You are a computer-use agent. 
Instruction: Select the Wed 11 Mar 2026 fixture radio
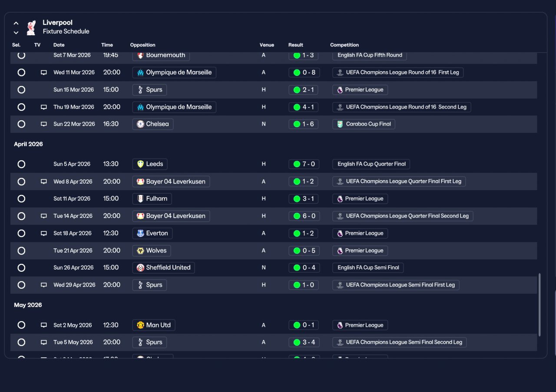pyautogui.click(x=21, y=72)
